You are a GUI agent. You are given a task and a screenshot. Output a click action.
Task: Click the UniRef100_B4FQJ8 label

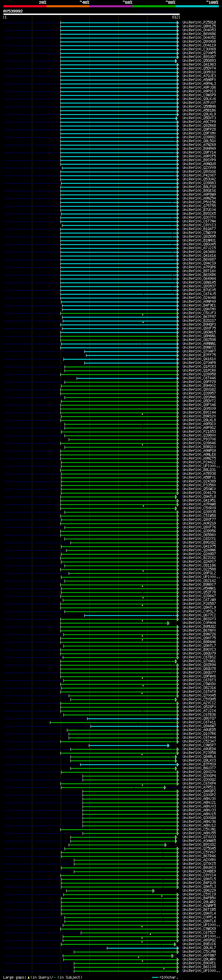pos(199,883)
